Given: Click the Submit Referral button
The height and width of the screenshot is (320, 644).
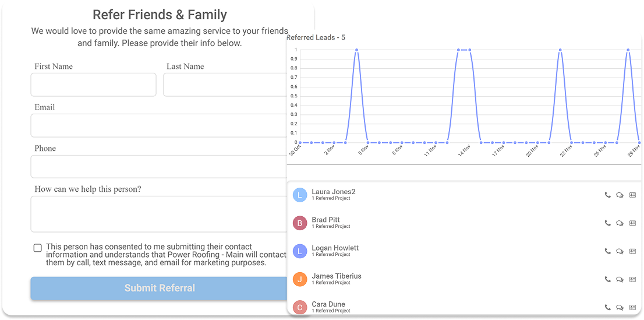Looking at the screenshot, I should [160, 288].
